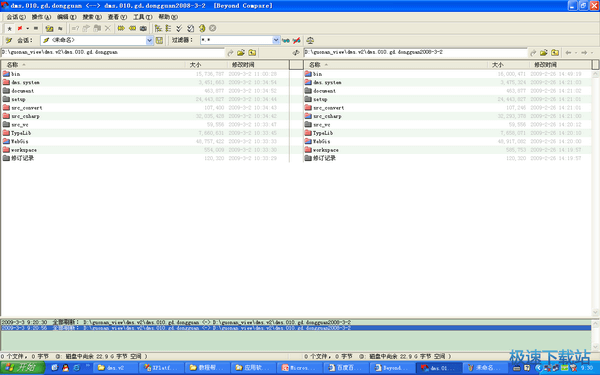
Task: Click the swap-sides icon between path fields
Action: pyautogui.click(x=296, y=53)
